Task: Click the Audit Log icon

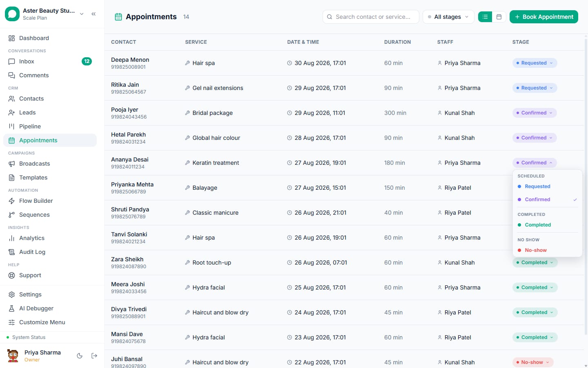Action: pos(11,252)
